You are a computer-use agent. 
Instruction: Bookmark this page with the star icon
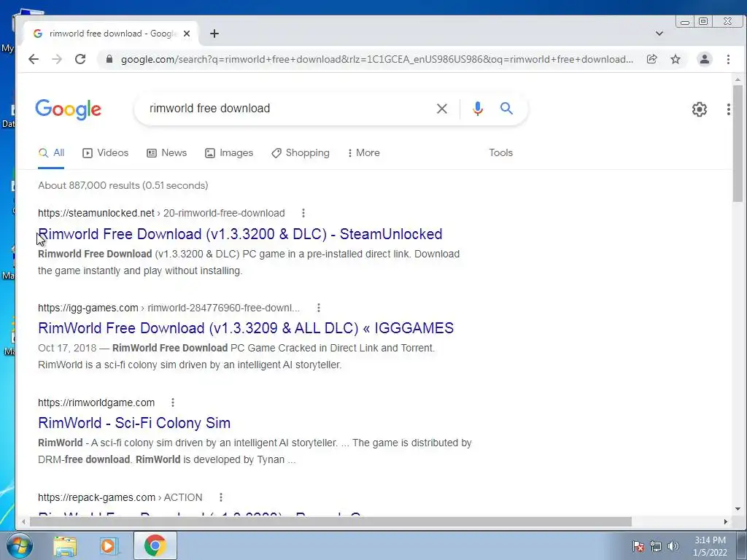(x=676, y=59)
